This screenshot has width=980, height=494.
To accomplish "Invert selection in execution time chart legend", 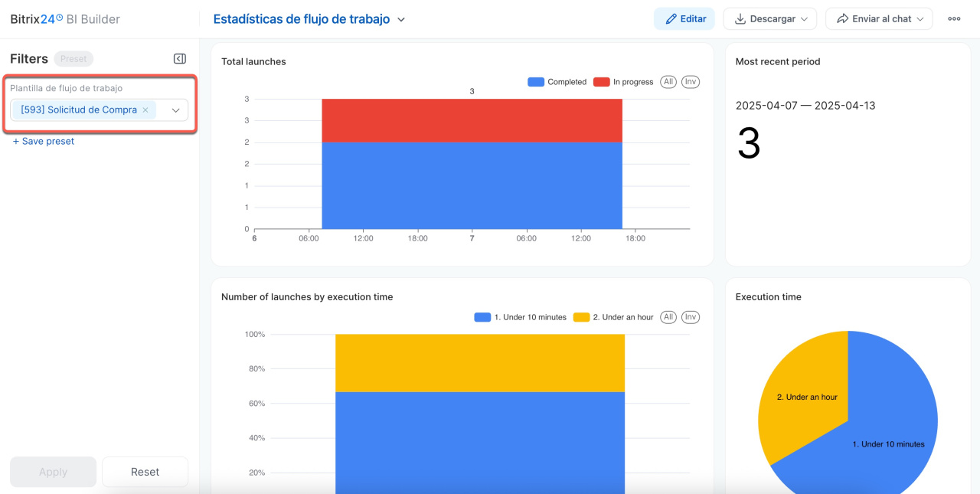I will 691,317.
